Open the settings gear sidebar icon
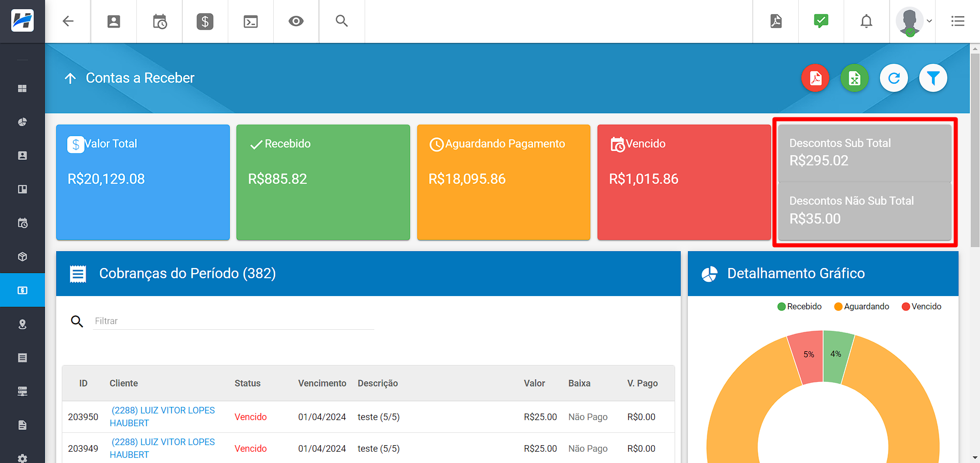The width and height of the screenshot is (980, 463). click(22, 458)
